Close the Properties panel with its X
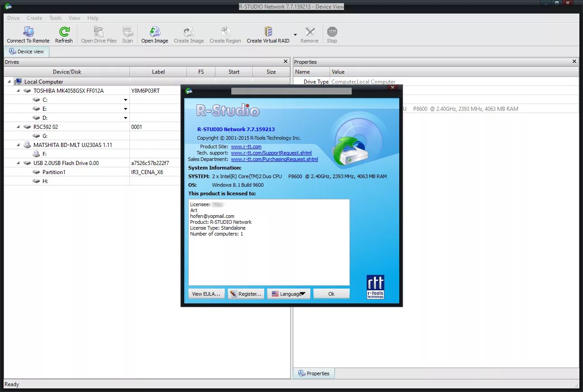The height and width of the screenshot is (392, 583). (574, 61)
